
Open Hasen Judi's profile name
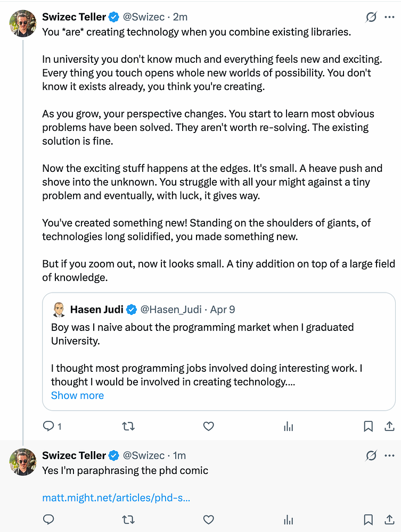pyautogui.click(x=97, y=309)
